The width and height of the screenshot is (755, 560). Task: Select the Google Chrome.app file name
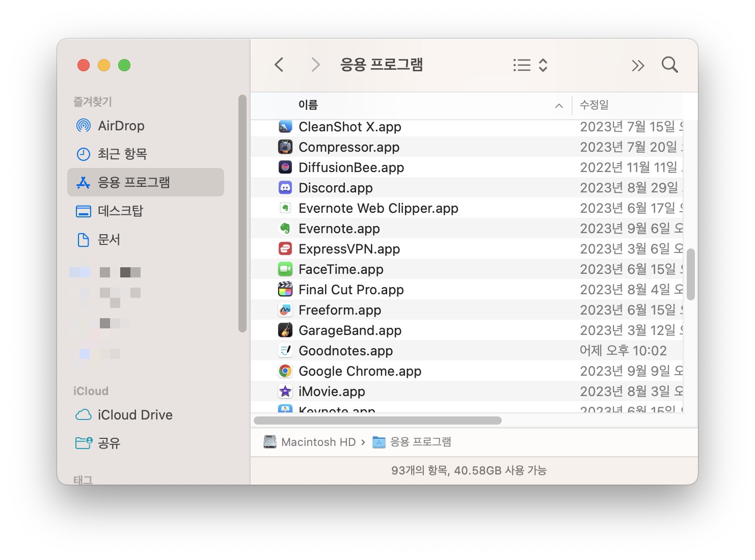coord(360,371)
